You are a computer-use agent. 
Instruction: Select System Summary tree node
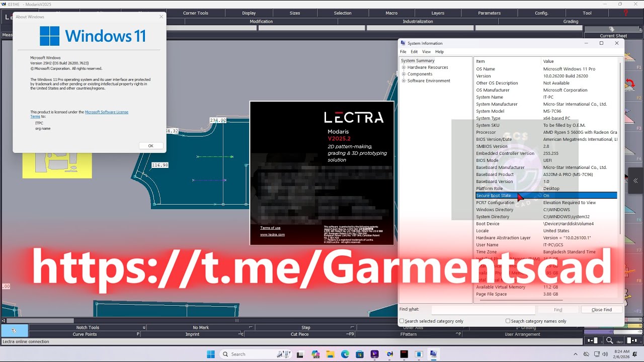click(x=418, y=61)
